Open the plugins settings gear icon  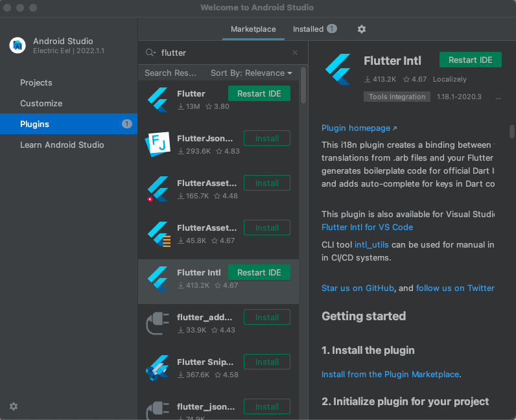361,29
